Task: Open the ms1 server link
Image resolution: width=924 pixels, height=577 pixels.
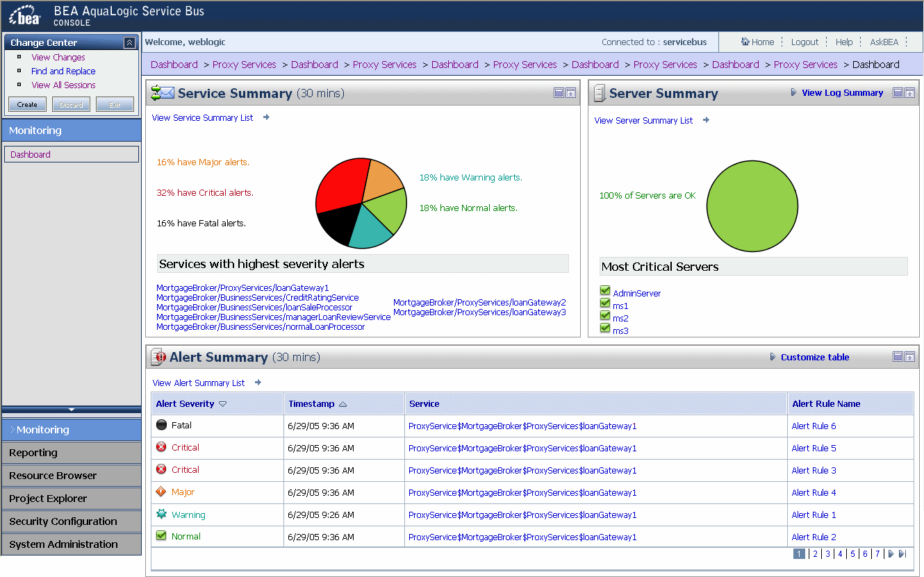Action: 620,306
